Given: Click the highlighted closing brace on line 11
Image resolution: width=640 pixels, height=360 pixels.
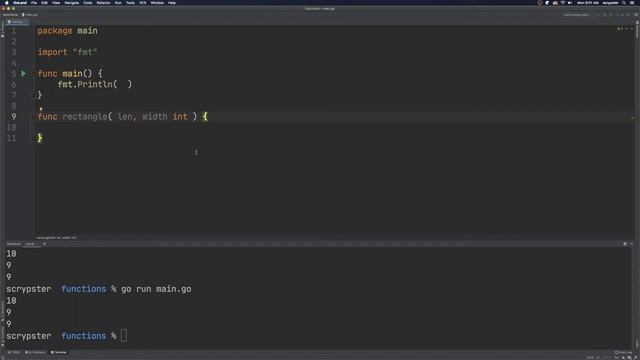Looking at the screenshot, I should (x=40, y=138).
